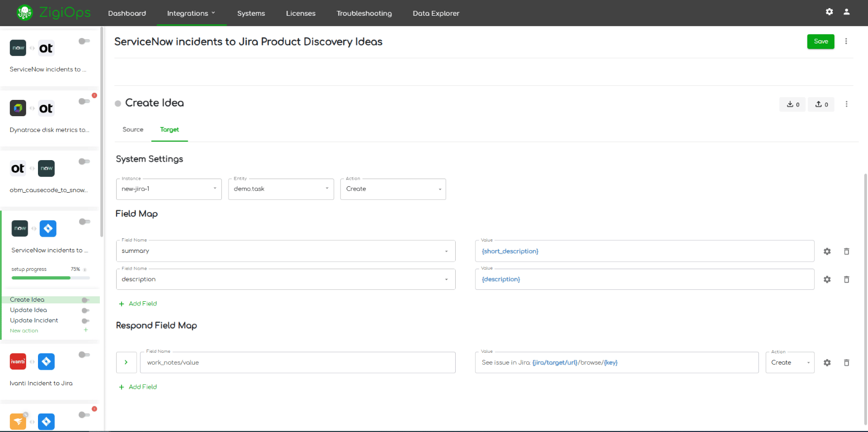Open the Entity dropdown showing demo.task
This screenshot has height=432, width=868.
(x=281, y=189)
